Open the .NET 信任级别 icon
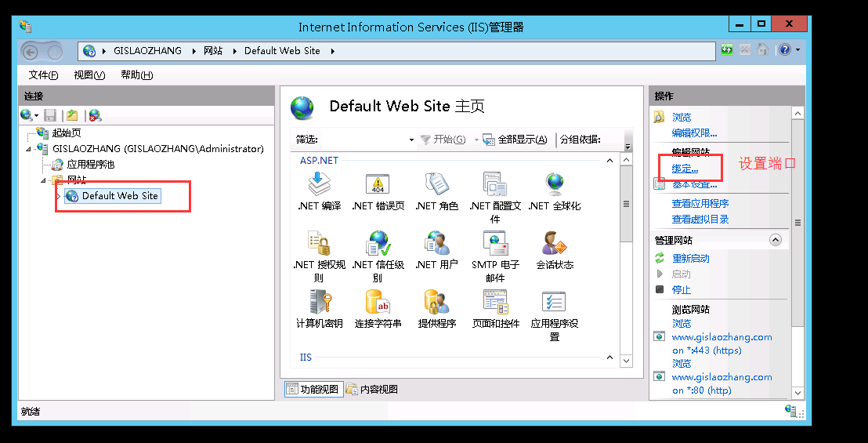The image size is (868, 443). click(x=378, y=243)
